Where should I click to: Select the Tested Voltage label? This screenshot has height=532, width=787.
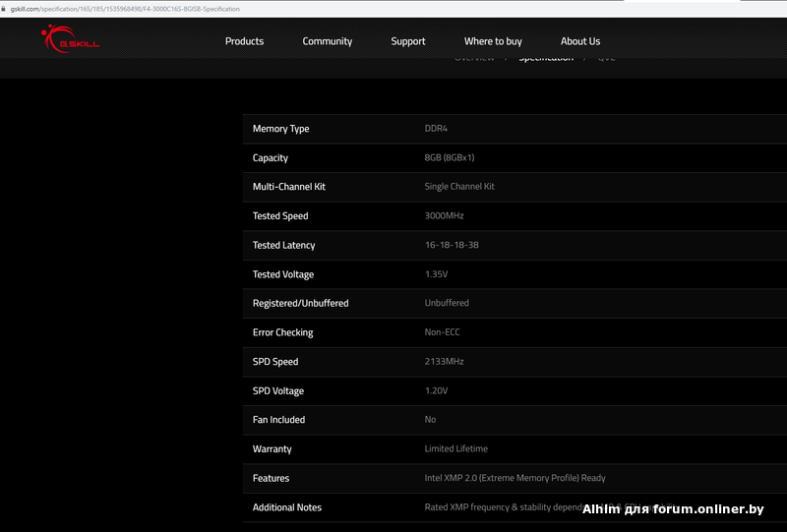tap(283, 274)
